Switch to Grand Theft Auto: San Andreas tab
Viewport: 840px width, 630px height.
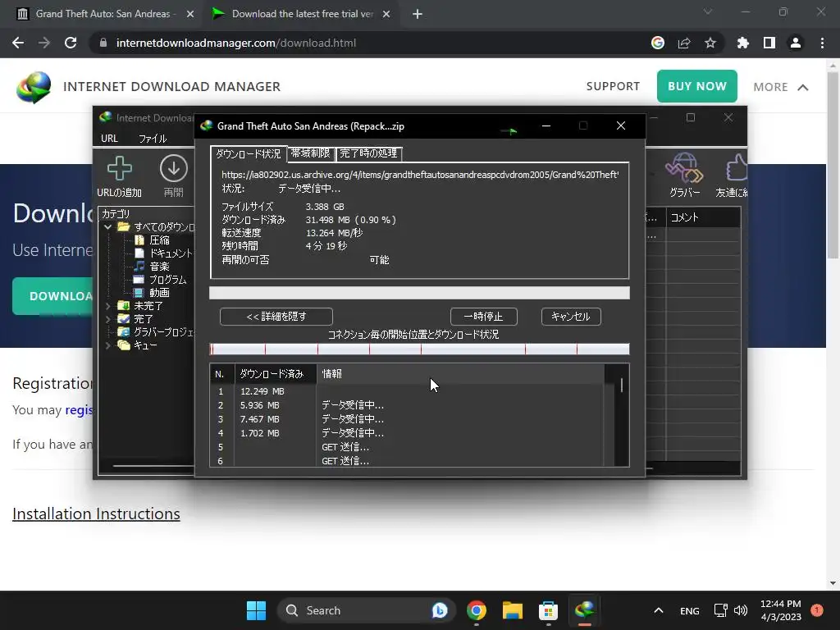pyautogui.click(x=105, y=14)
